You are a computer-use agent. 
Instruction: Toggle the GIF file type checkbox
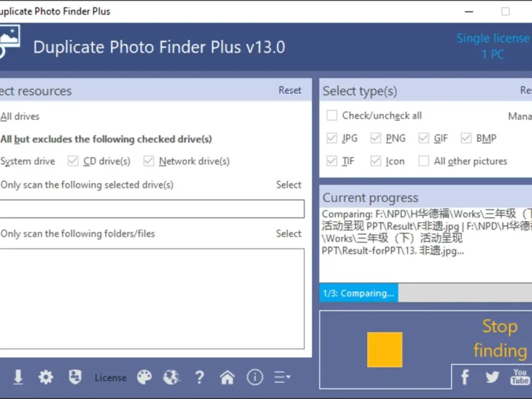(x=424, y=138)
